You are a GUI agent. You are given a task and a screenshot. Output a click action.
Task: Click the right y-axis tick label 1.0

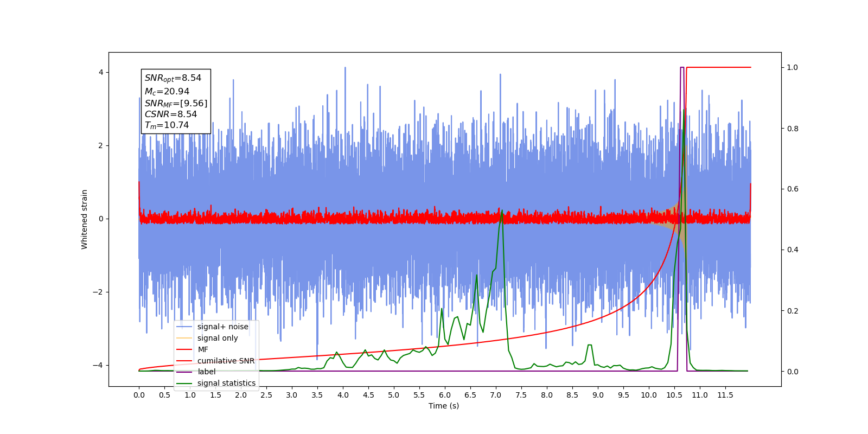pos(793,67)
